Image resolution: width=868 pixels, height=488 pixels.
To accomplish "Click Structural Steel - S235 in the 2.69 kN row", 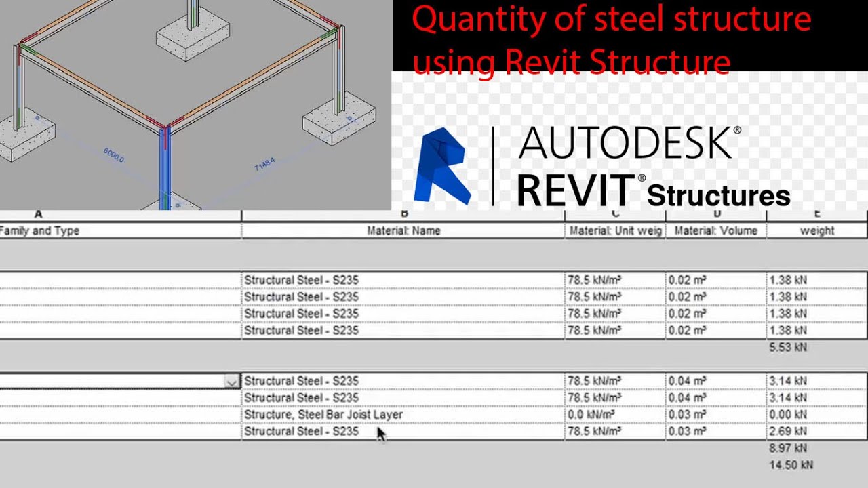I will 403,431.
